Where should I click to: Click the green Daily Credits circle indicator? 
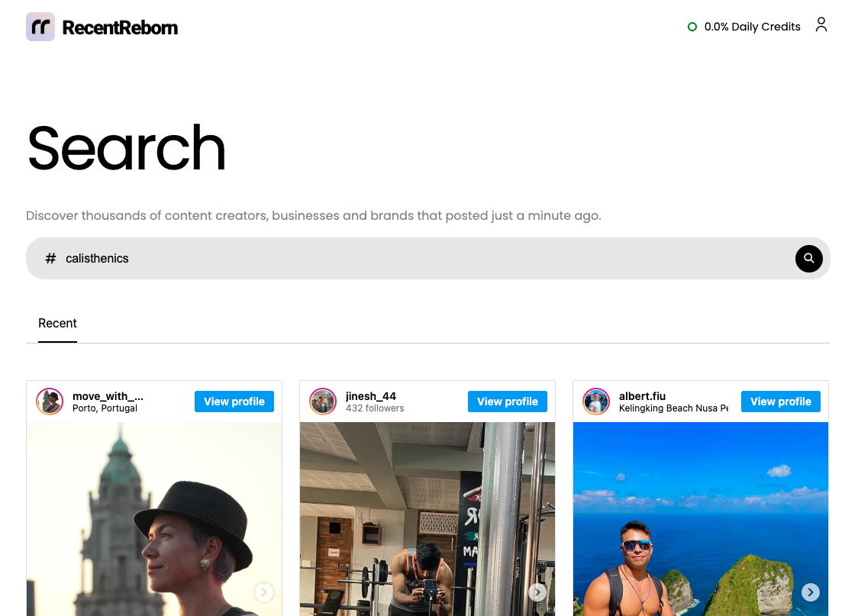pyautogui.click(x=692, y=27)
